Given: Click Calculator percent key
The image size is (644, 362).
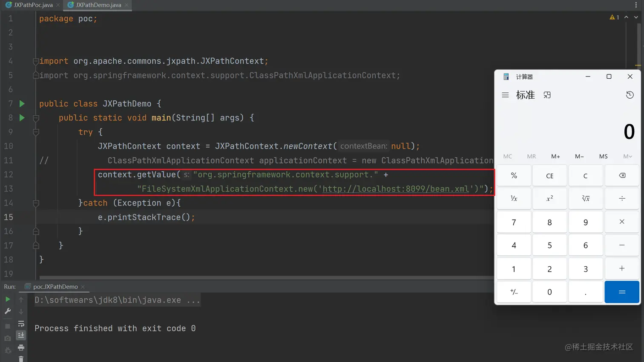Looking at the screenshot, I should point(514,176).
